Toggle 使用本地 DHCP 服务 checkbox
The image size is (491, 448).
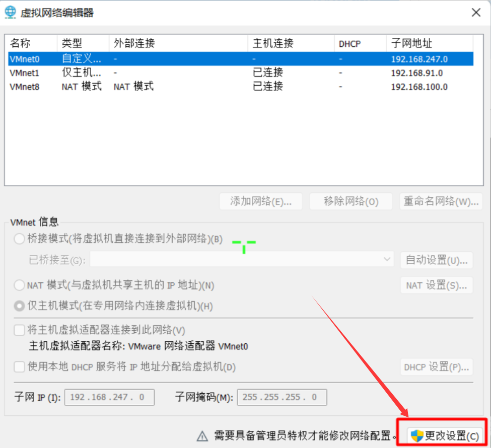[x=20, y=366]
